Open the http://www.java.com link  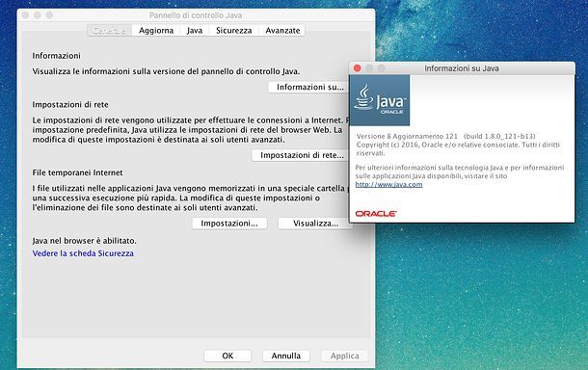[x=388, y=184]
